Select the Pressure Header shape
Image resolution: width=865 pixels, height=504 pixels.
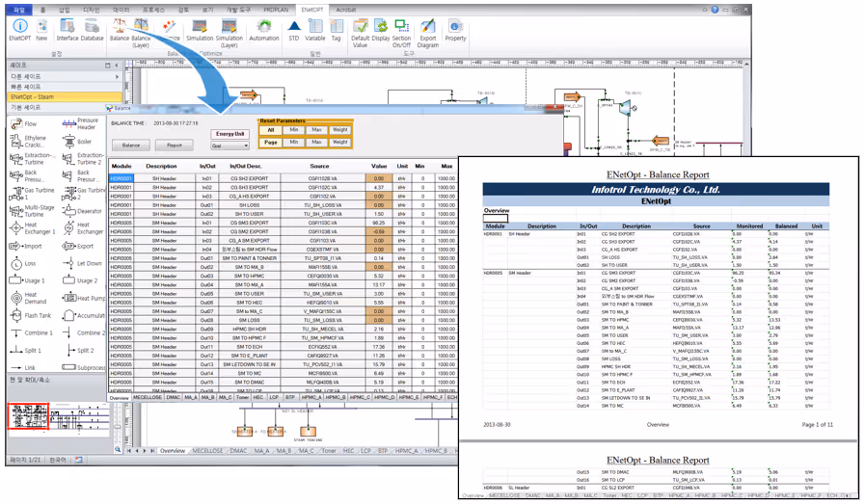tap(81, 123)
